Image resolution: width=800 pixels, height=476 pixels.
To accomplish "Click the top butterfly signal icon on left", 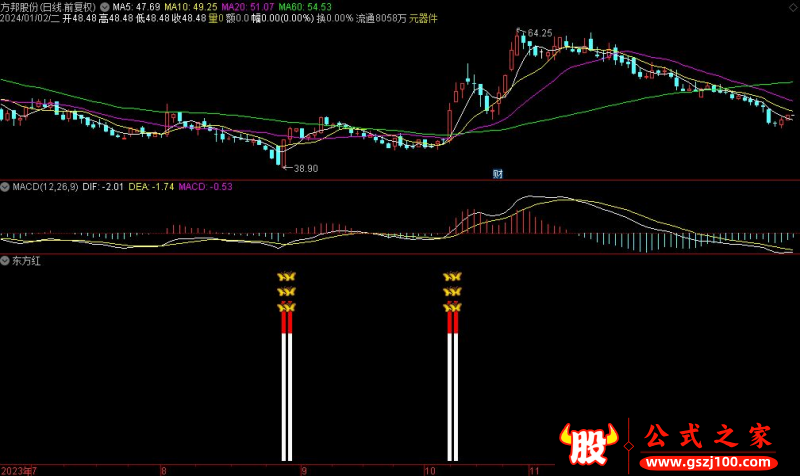I will (x=287, y=276).
